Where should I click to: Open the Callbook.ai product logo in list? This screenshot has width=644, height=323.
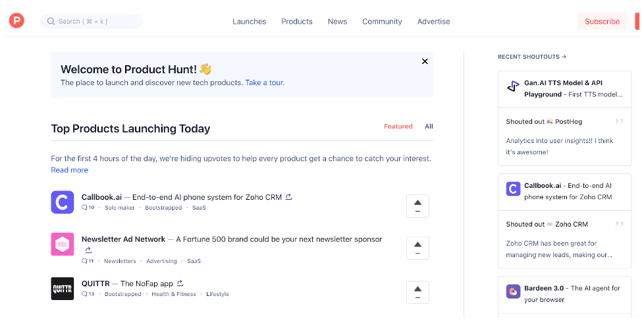(63, 202)
